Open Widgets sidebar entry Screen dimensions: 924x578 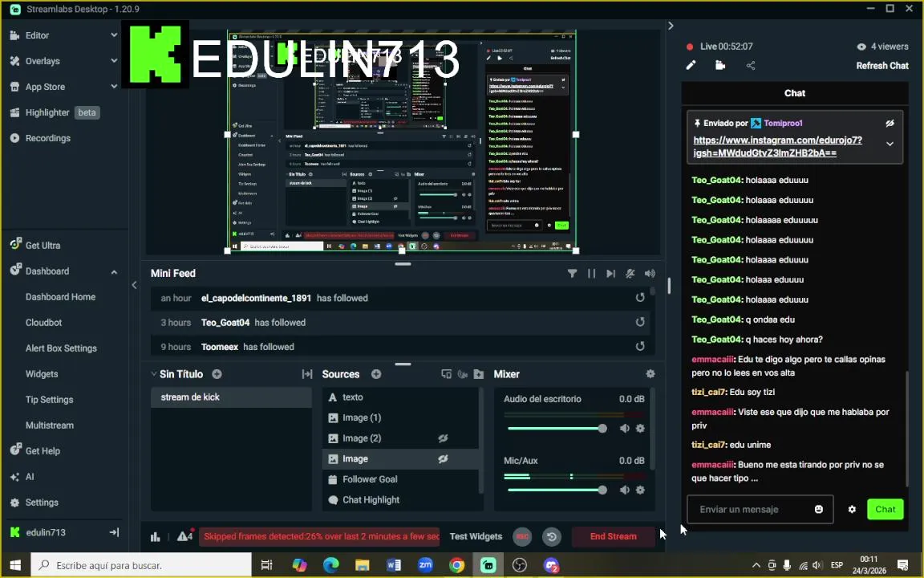point(41,374)
